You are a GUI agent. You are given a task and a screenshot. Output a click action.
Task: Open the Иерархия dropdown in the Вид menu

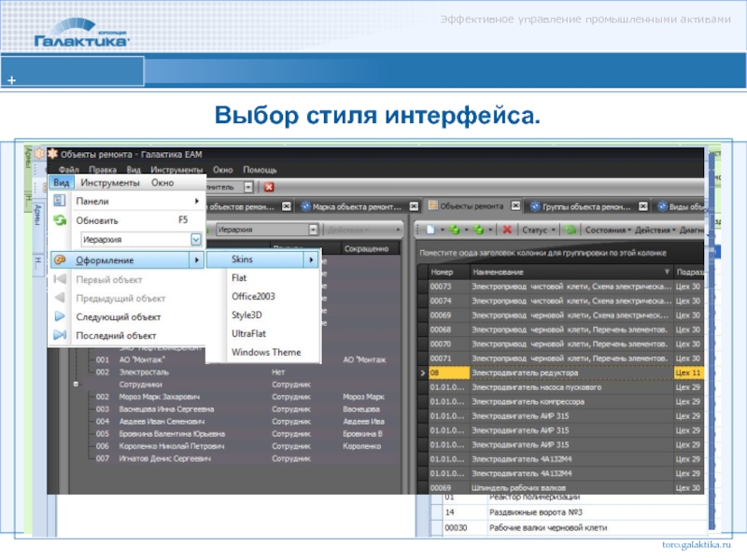tap(195, 240)
